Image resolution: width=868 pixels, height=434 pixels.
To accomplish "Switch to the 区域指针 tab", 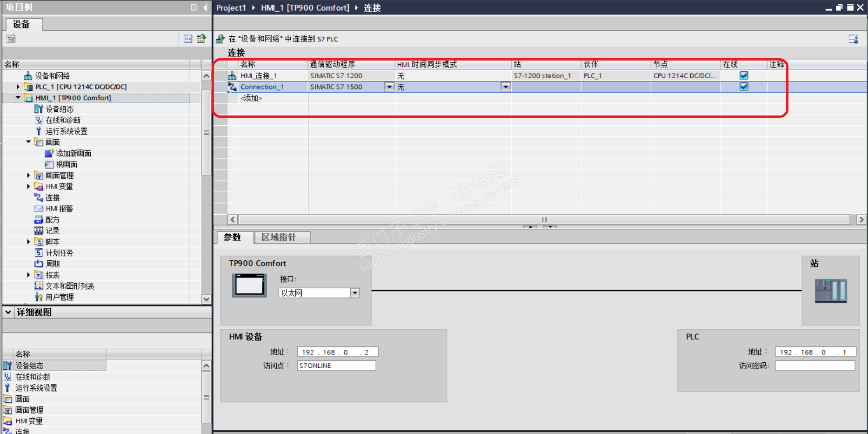I will (282, 237).
